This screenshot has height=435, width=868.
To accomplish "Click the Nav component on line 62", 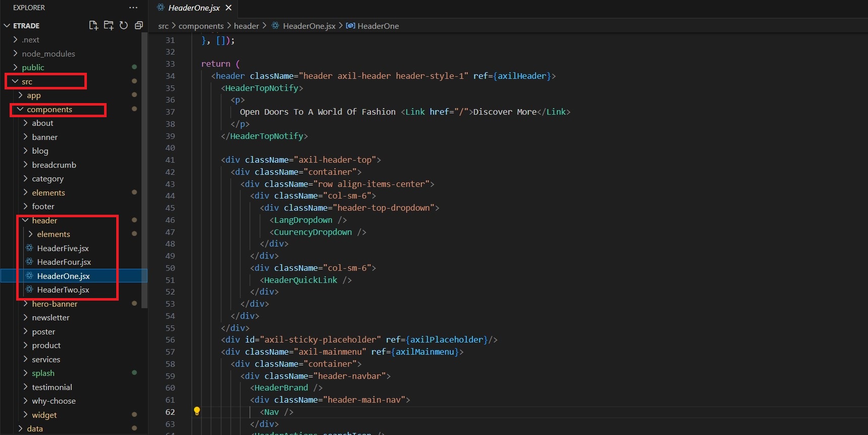I will coord(271,412).
